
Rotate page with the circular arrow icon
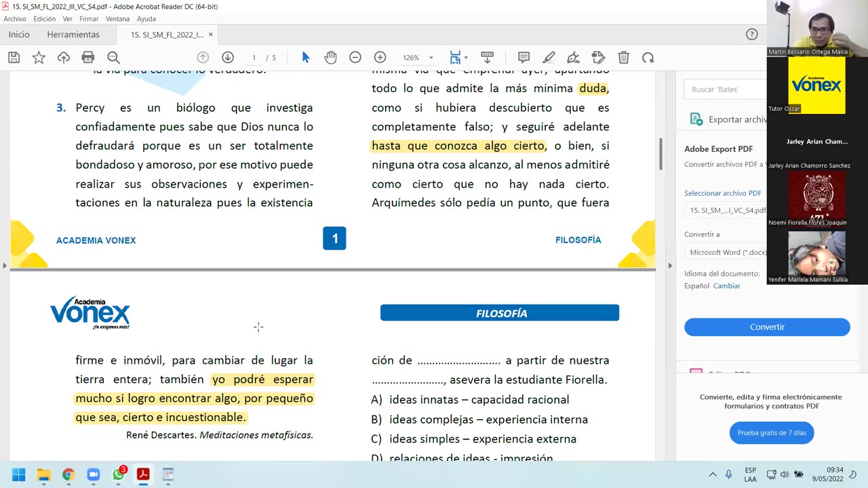[x=648, y=58]
